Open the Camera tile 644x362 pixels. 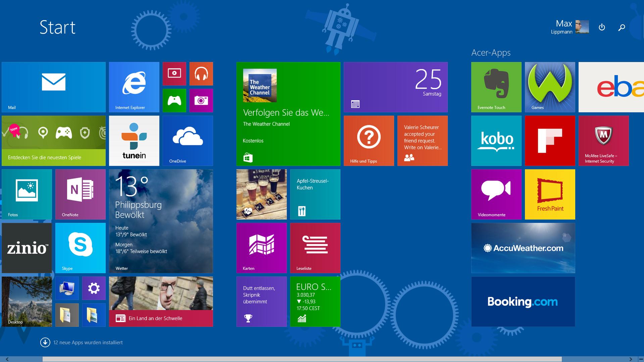tap(201, 101)
